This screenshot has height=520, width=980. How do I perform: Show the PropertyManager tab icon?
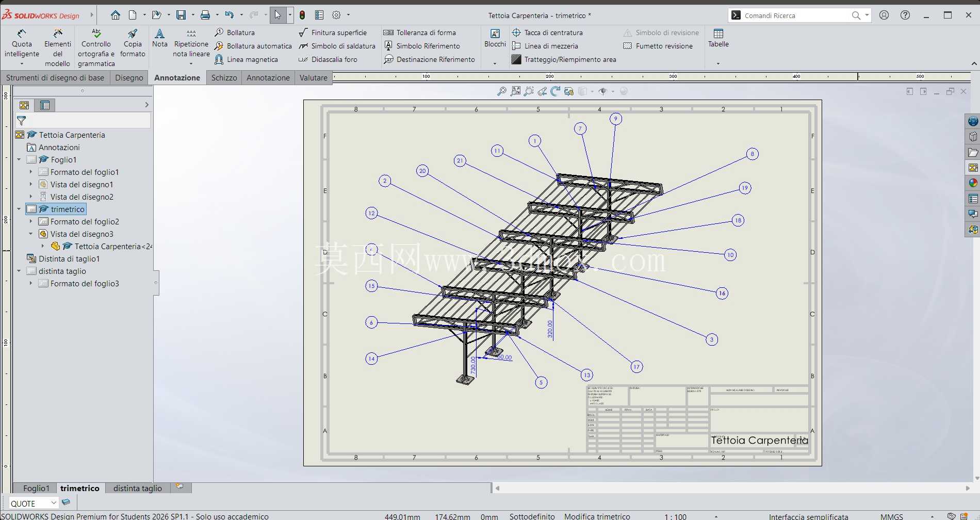pyautogui.click(x=45, y=105)
